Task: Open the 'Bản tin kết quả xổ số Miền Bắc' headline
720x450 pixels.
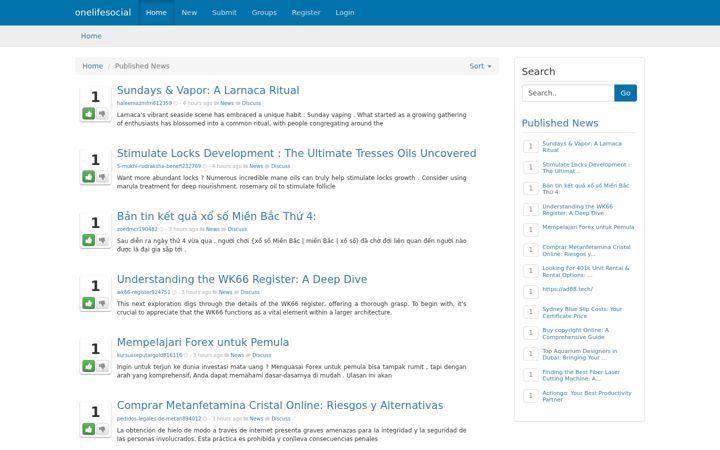Action: tap(216, 216)
